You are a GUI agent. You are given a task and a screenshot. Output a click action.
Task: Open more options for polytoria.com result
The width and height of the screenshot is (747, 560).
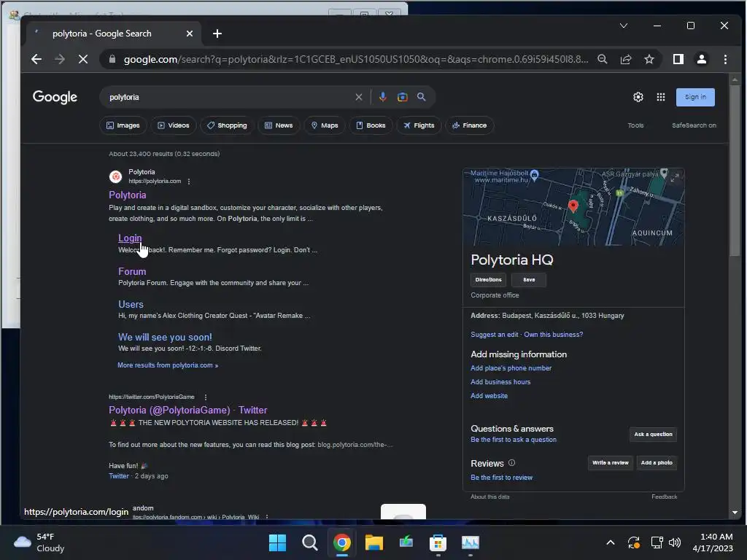pos(189,182)
